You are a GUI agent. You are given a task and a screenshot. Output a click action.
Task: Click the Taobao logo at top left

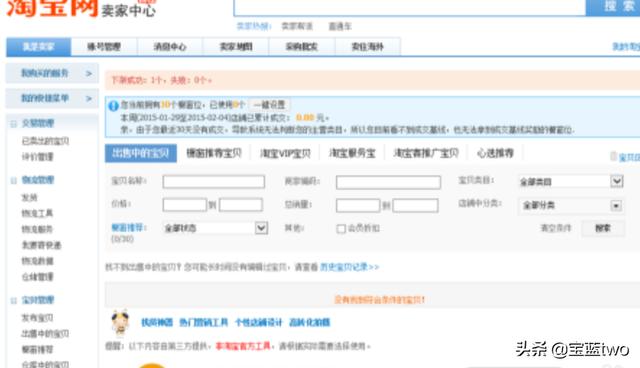point(52,8)
